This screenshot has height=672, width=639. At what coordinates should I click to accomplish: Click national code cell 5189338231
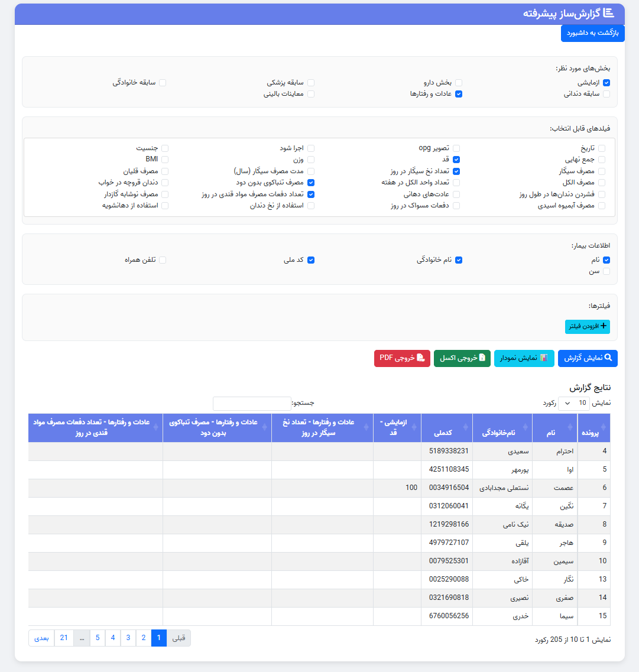tap(447, 452)
